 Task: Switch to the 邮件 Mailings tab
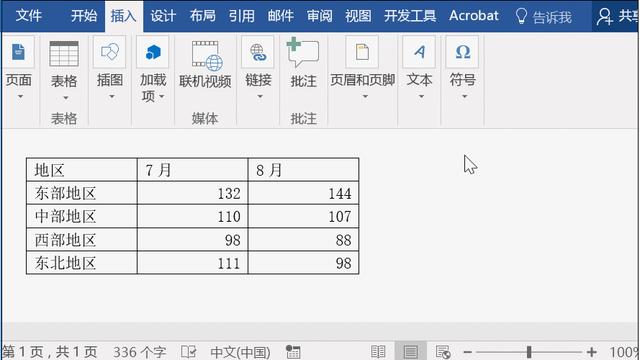[280, 16]
